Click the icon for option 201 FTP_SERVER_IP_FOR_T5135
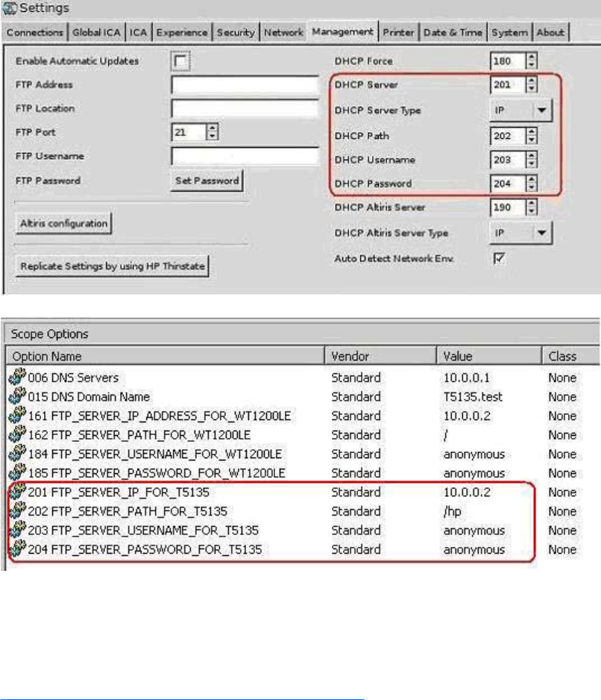 pyautogui.click(x=17, y=492)
